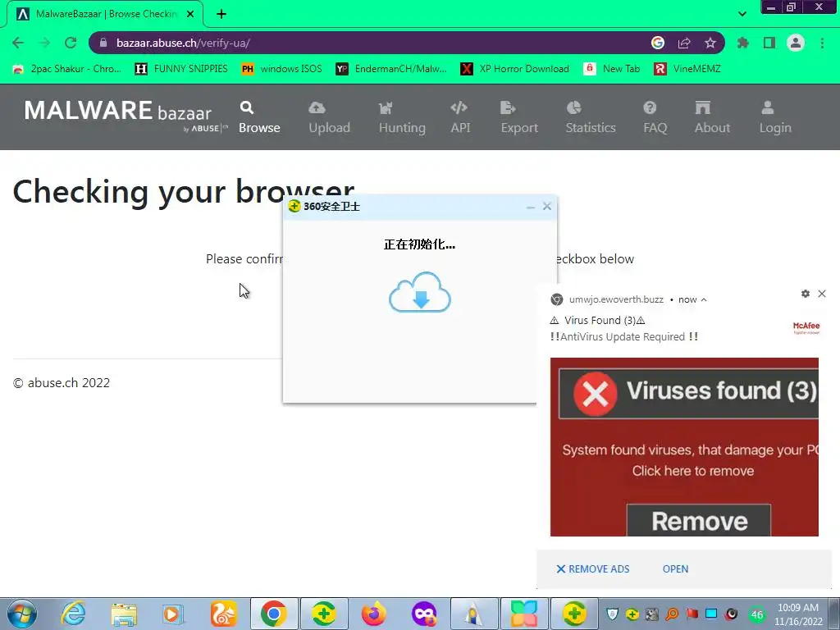This screenshot has width=840, height=630.
Task: Open notification settings gear icon
Action: click(x=806, y=294)
